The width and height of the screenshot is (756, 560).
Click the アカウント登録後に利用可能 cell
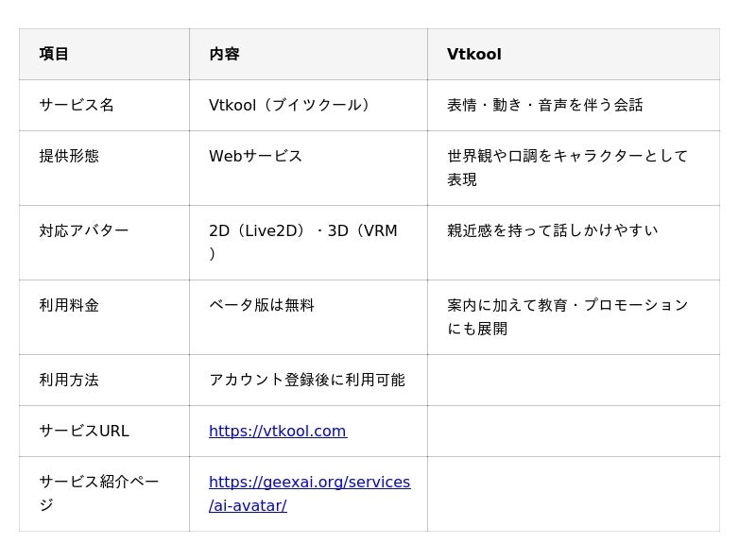309,380
